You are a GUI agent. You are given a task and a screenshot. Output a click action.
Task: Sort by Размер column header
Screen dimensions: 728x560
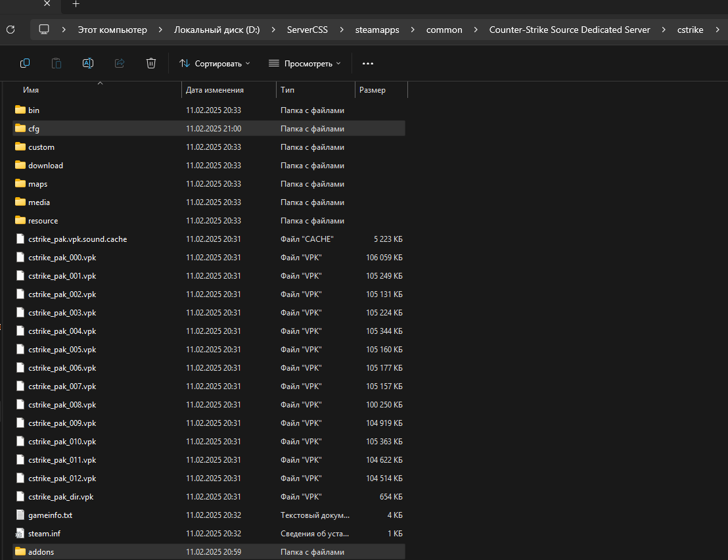click(373, 90)
